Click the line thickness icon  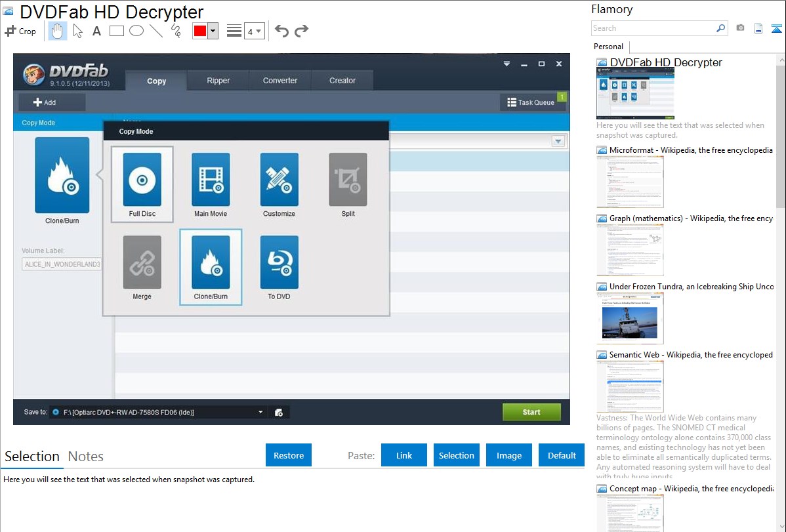(x=234, y=31)
